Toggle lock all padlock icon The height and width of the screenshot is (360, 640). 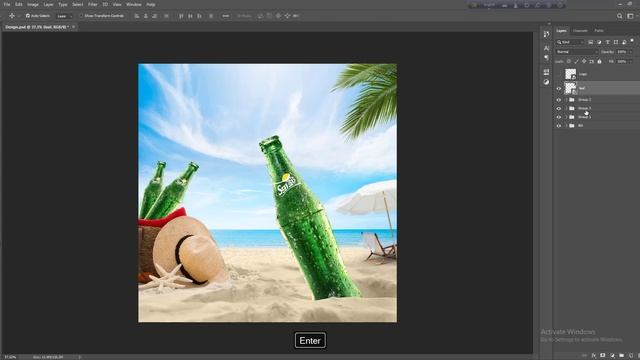pyautogui.click(x=599, y=62)
